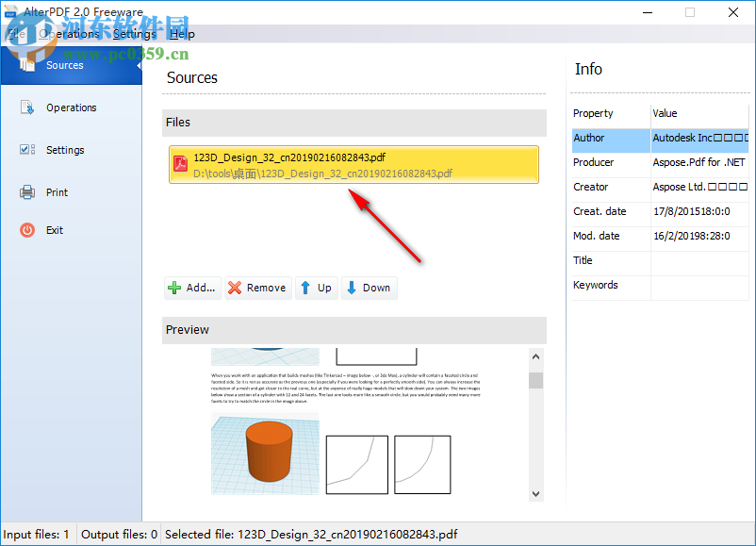Open Settings using its sidebar checklist icon
This screenshot has height=546, width=756.
[28, 149]
